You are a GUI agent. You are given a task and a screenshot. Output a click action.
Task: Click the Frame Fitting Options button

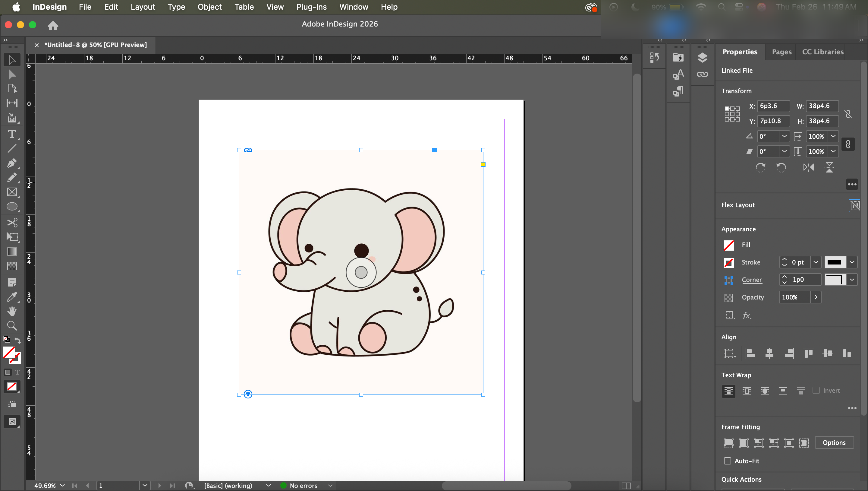tap(834, 442)
